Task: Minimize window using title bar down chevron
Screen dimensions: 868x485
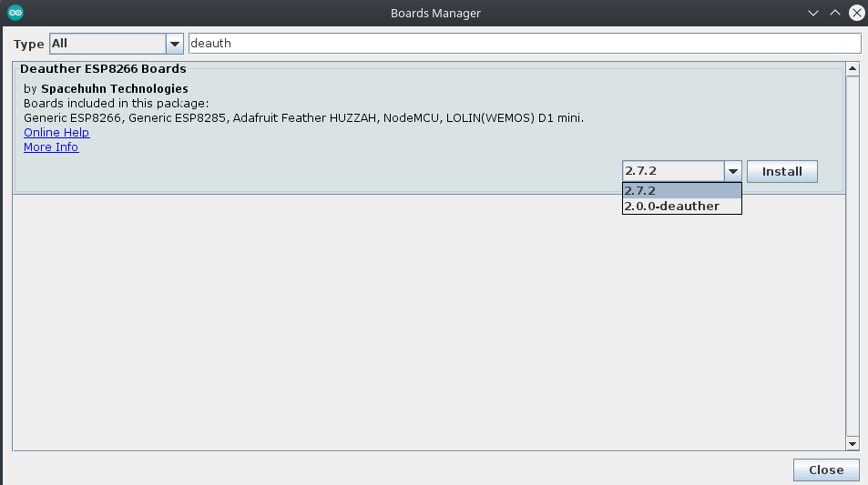Action: point(812,13)
